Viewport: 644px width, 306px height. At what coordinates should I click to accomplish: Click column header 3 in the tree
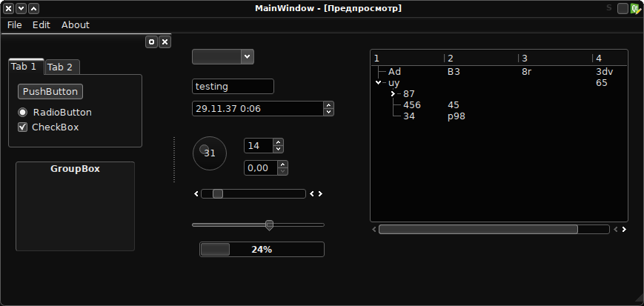pos(555,59)
